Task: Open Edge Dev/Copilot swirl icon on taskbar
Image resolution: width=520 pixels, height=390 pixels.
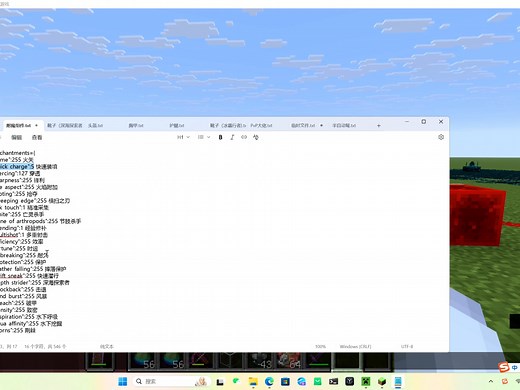Action: tap(301, 381)
